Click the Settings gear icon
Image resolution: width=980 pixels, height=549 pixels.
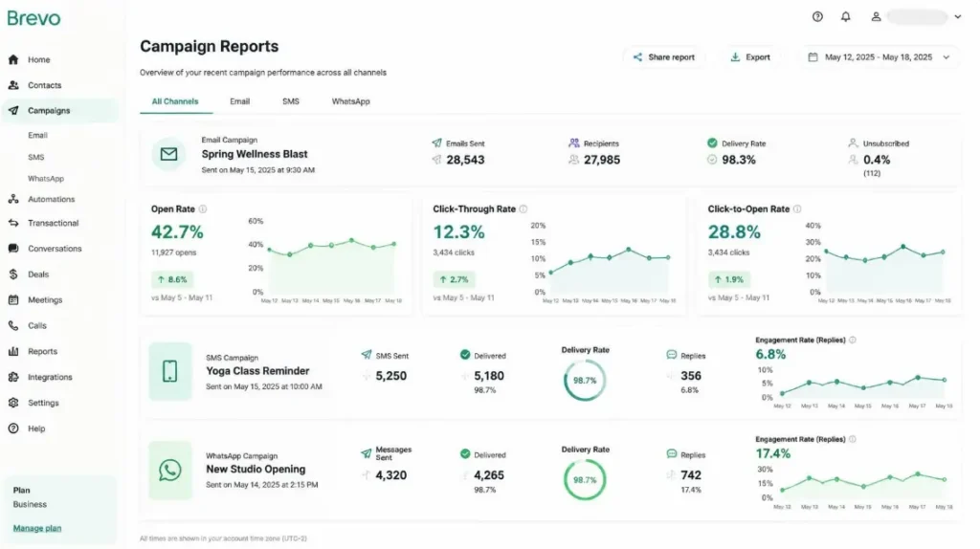click(13, 403)
